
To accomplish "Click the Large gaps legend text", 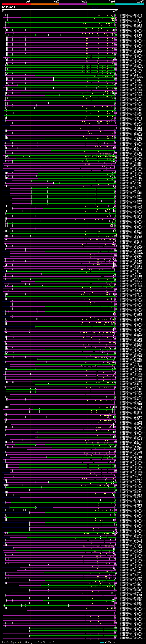I will coord(28,642).
